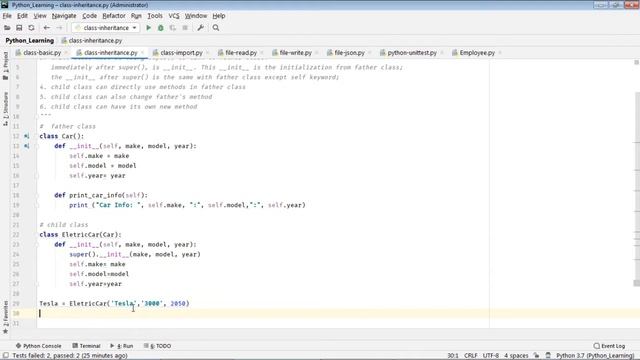The width and height of the screenshot is (640, 360).
Task: Open the Run menu
Action: (x=136, y=16)
